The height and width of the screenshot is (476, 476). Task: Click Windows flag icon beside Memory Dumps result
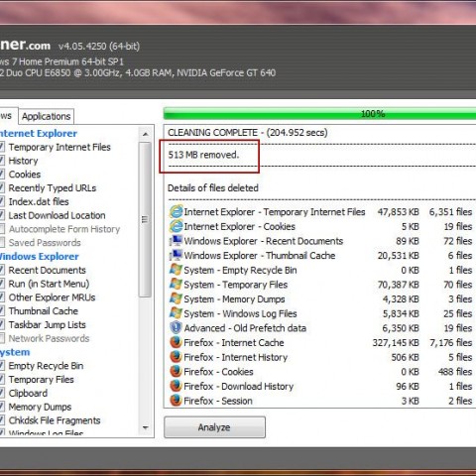pos(176,299)
